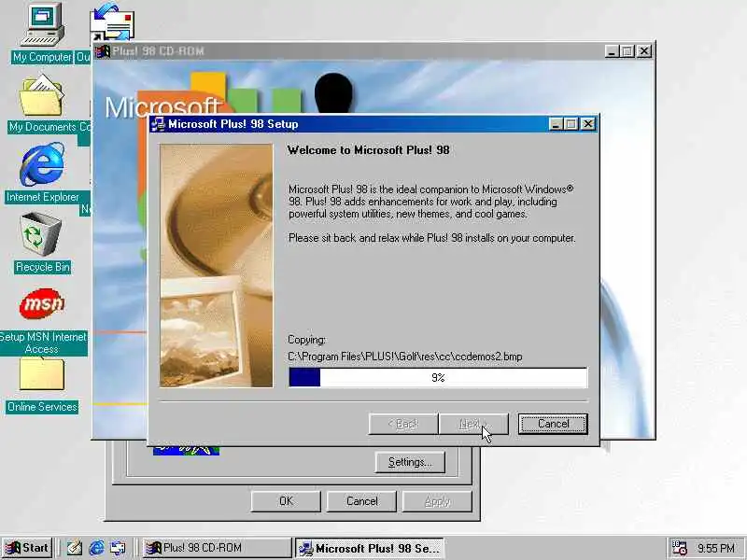Click OK in the background properties dialog

[x=286, y=501]
